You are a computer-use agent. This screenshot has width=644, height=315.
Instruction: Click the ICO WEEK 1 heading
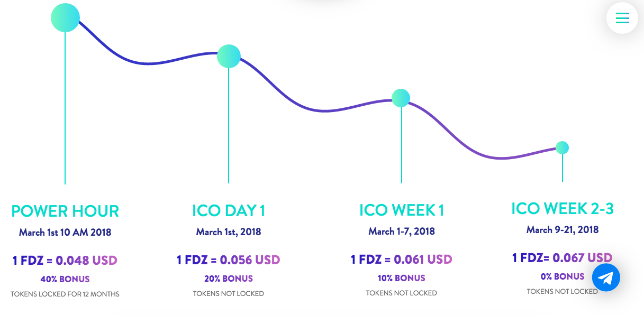pyautogui.click(x=402, y=210)
